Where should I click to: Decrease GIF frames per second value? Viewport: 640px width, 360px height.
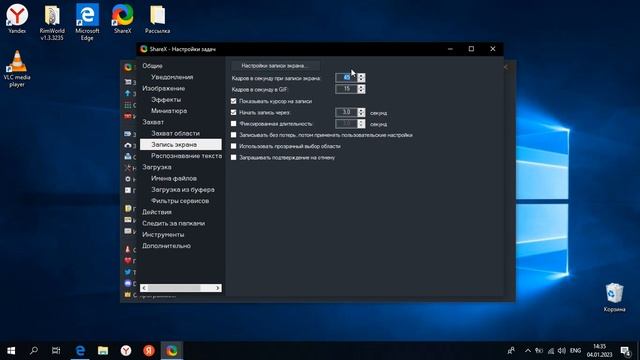point(361,91)
